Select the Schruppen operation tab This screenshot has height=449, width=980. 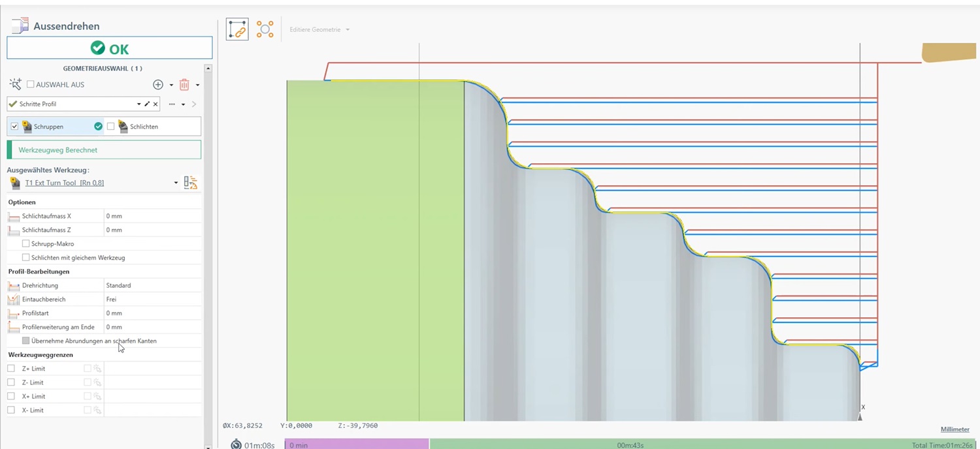tap(50, 127)
